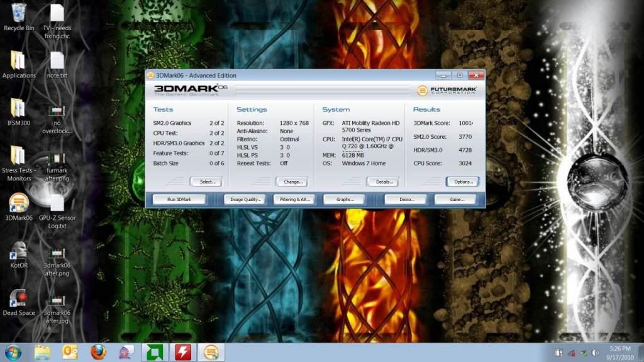Click the Select... button under Tests
Image resolution: width=644 pixels, height=362 pixels.
click(206, 182)
